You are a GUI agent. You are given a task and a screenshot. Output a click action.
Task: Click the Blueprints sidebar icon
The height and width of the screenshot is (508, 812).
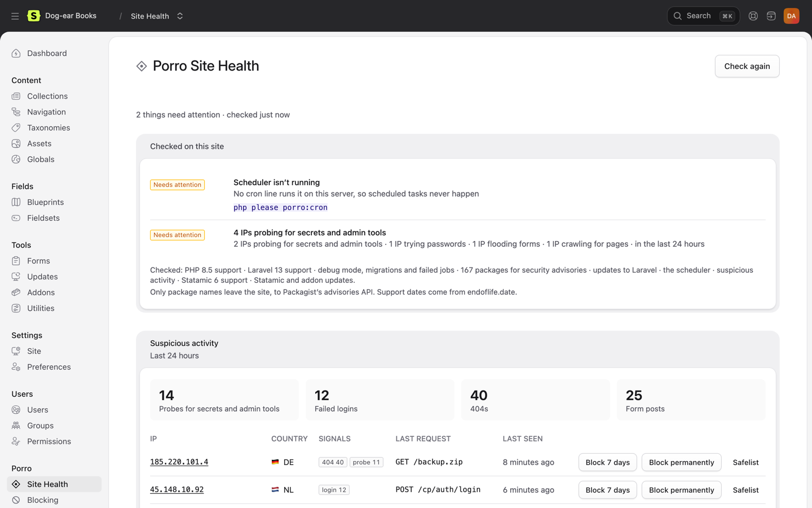pos(16,203)
